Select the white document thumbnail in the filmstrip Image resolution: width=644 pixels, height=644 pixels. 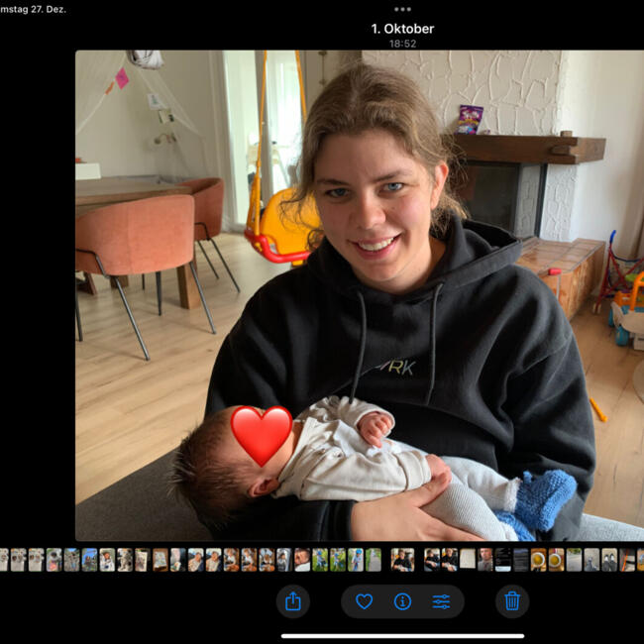[468, 560]
